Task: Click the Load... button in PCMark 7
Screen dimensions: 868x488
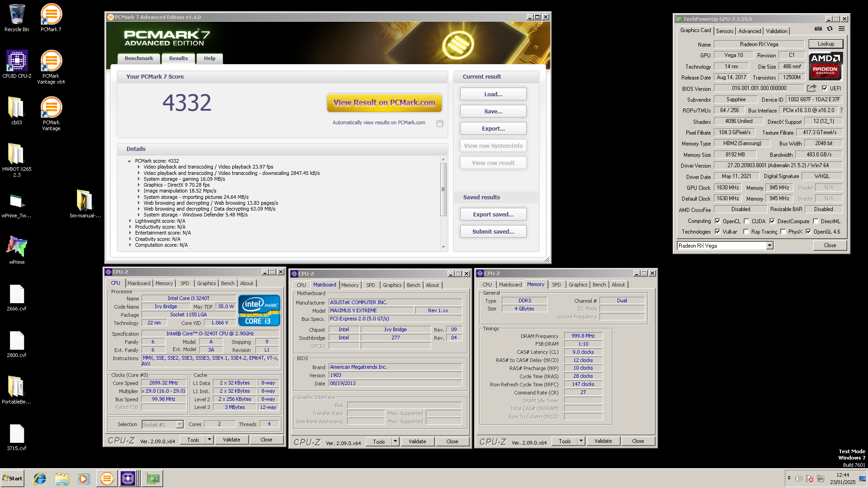Action: (x=493, y=94)
